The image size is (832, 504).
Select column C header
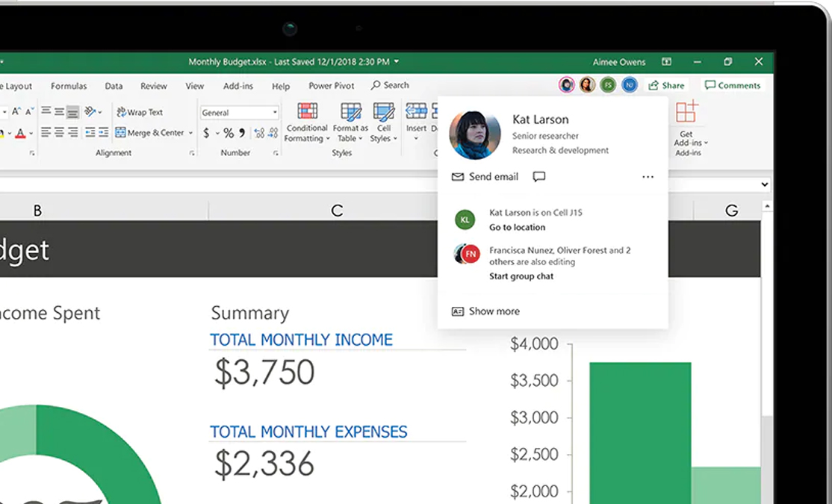point(337,211)
